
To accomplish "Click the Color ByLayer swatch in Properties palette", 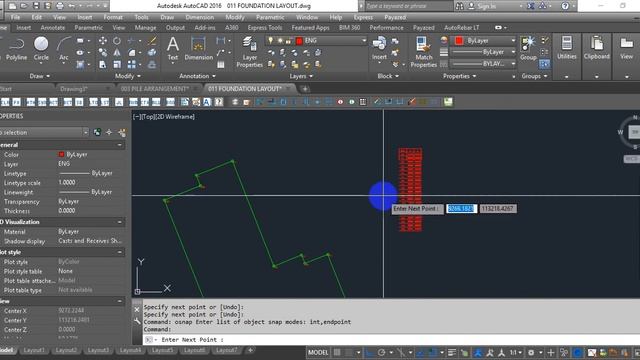I will [x=61, y=154].
